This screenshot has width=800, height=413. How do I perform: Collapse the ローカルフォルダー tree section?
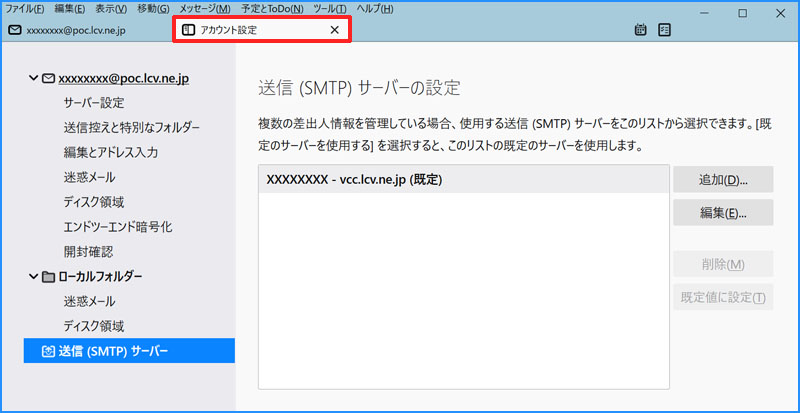tap(33, 276)
